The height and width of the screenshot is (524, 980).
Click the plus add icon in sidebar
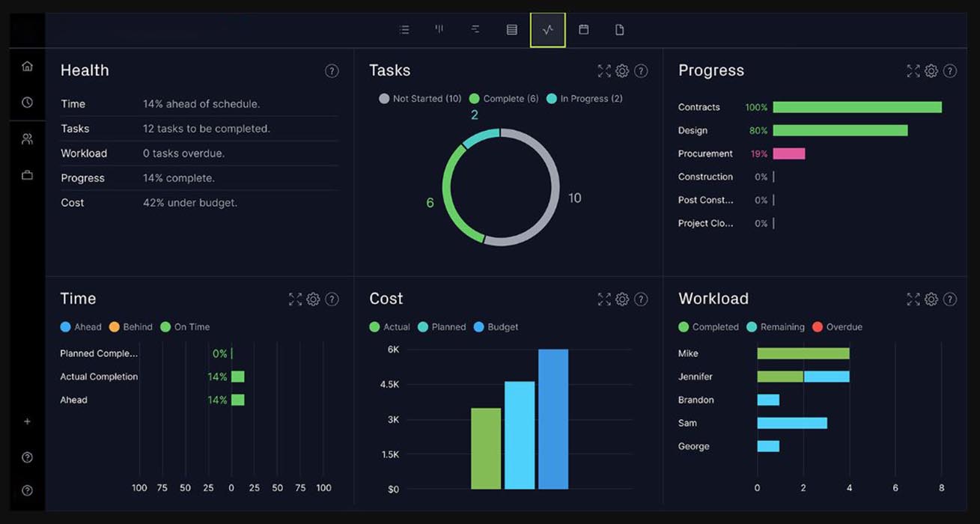[27, 421]
